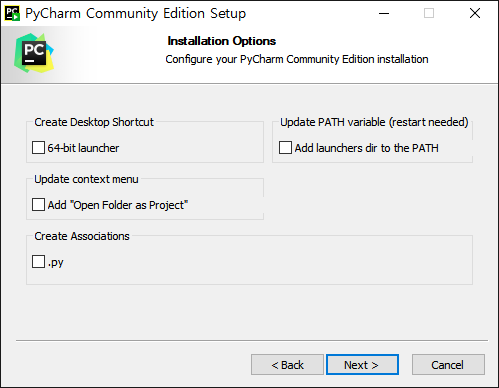Click the Update context menu group label

tap(86, 179)
